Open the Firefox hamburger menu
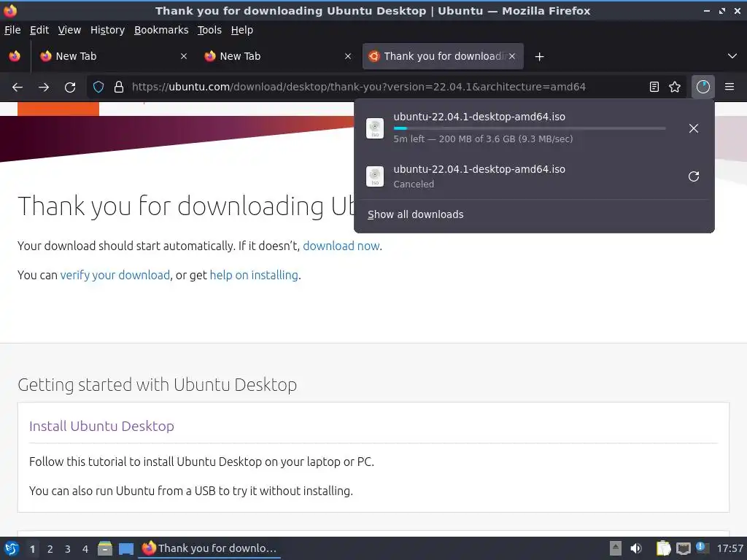The height and width of the screenshot is (560, 747). [729, 87]
